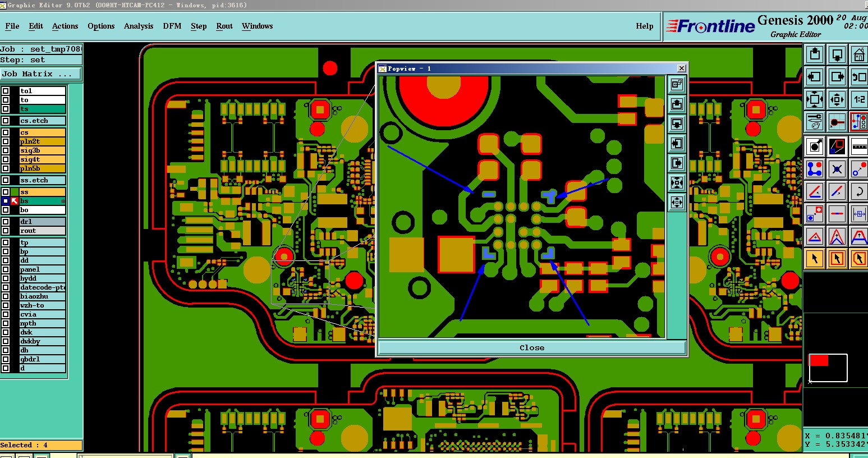Click the traffic-light layer display icon

pyautogui.click(x=859, y=122)
